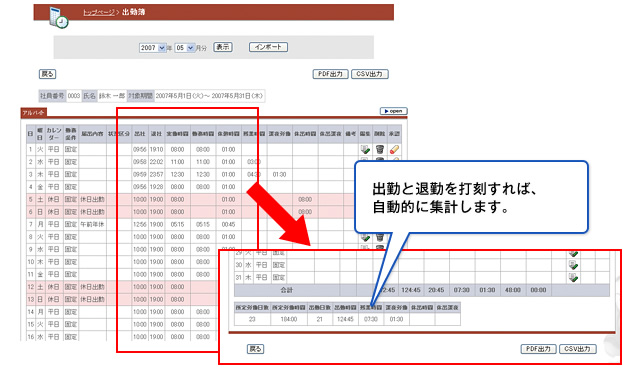Click the 00:00 total in the 合計 row

(x=538, y=290)
